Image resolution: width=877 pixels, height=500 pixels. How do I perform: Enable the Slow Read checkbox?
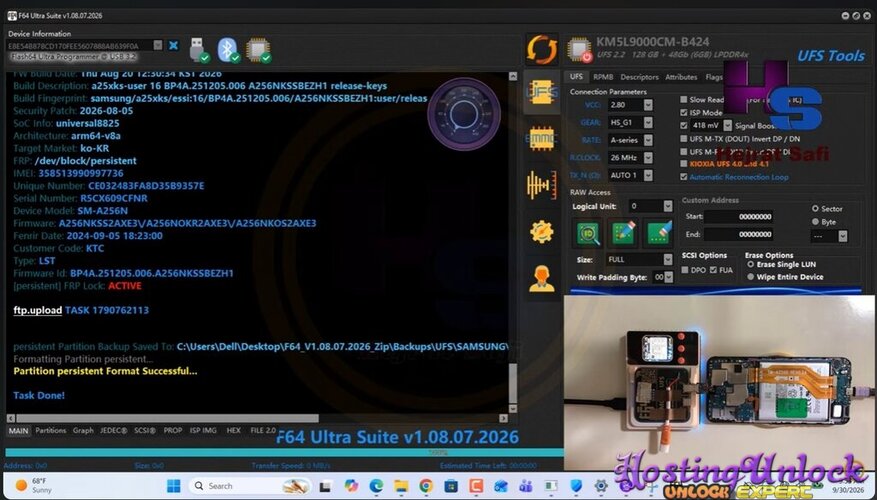[683, 100]
